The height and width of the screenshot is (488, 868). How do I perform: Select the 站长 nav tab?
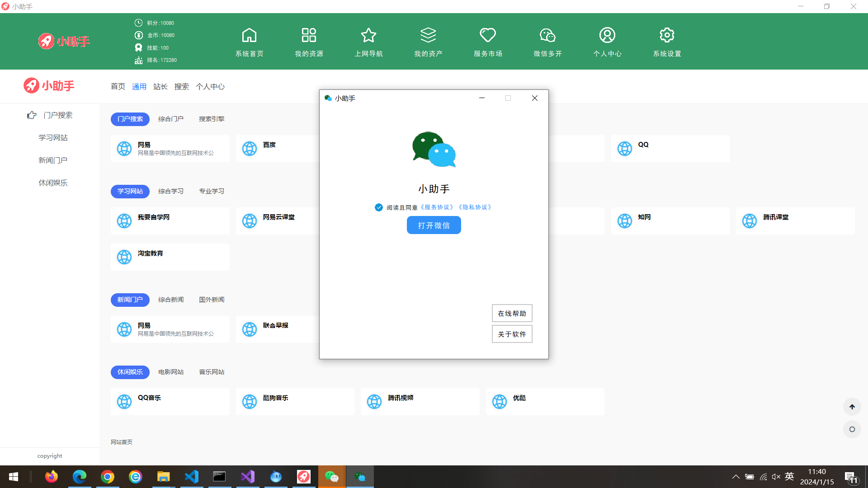160,86
